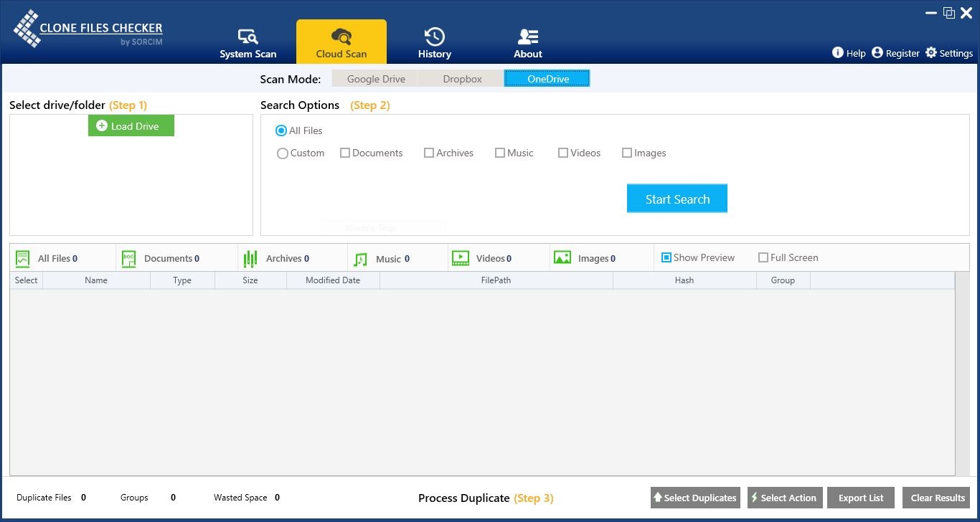Click the Videos results filter icon
980x522 pixels.
(x=461, y=257)
